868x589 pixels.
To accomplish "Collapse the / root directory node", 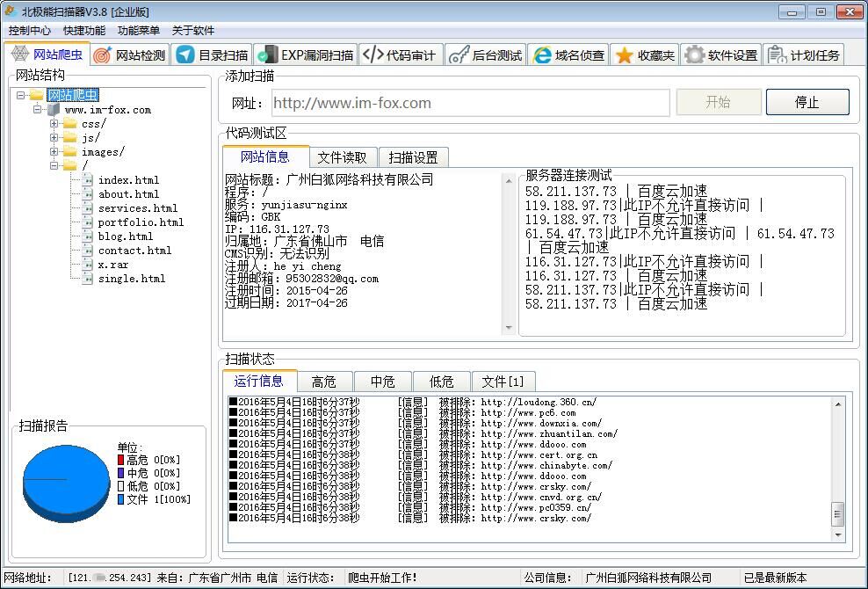I will (x=54, y=165).
